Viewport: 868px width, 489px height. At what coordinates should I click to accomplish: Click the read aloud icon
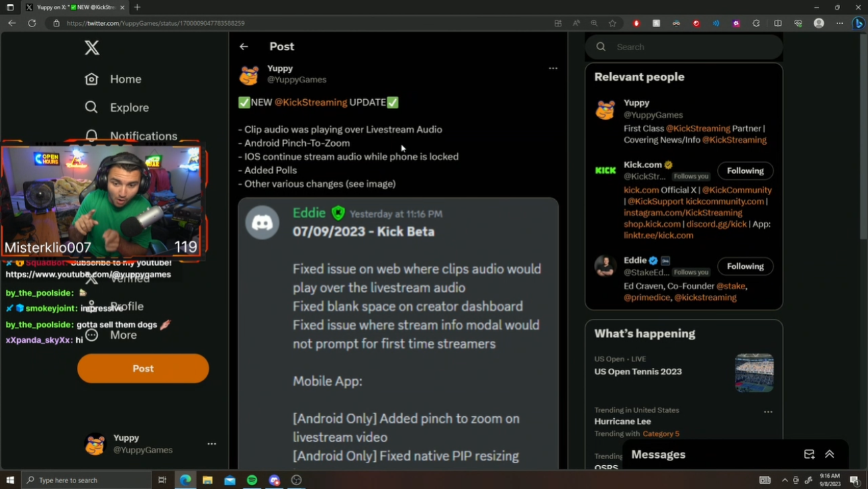(x=576, y=23)
